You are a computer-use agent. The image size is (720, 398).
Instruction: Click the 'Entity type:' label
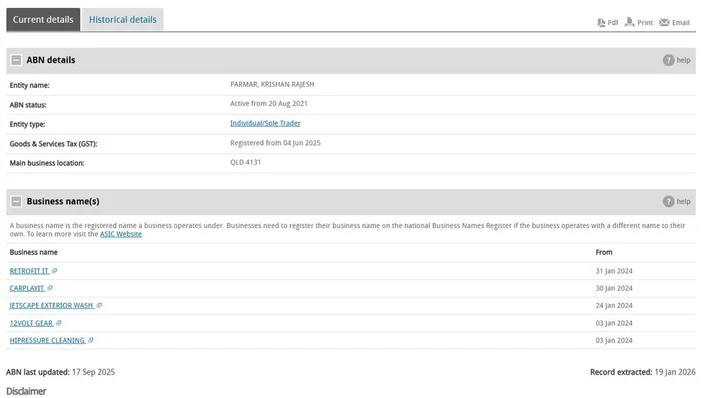[28, 124]
